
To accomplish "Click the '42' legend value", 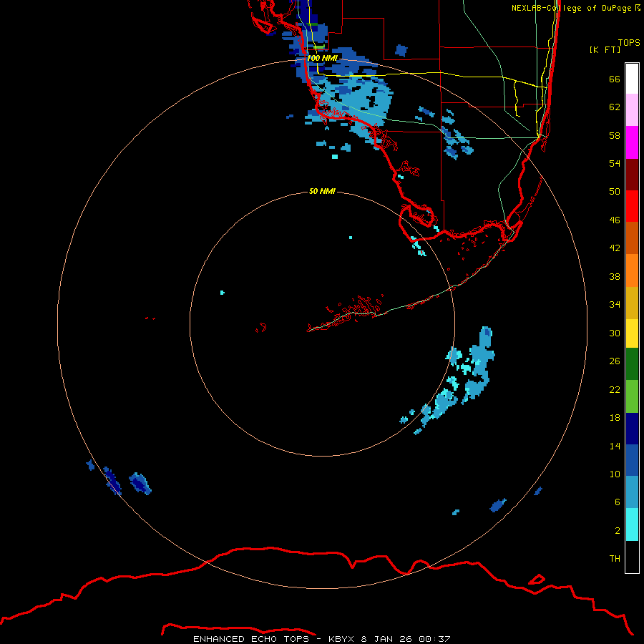I will pyautogui.click(x=615, y=248).
